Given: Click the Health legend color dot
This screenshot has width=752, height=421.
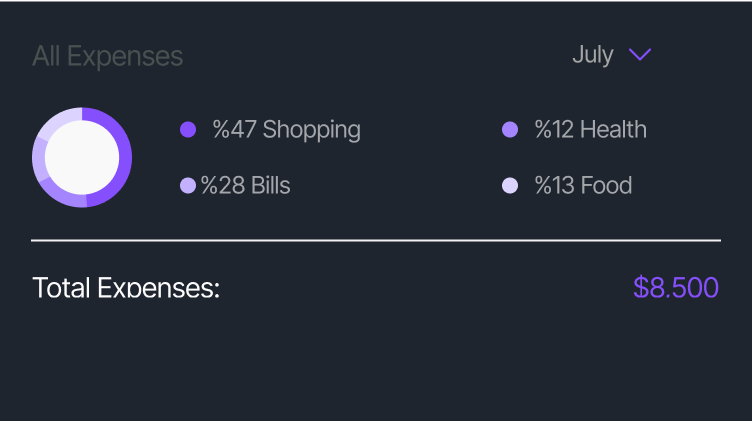Looking at the screenshot, I should tap(509, 130).
